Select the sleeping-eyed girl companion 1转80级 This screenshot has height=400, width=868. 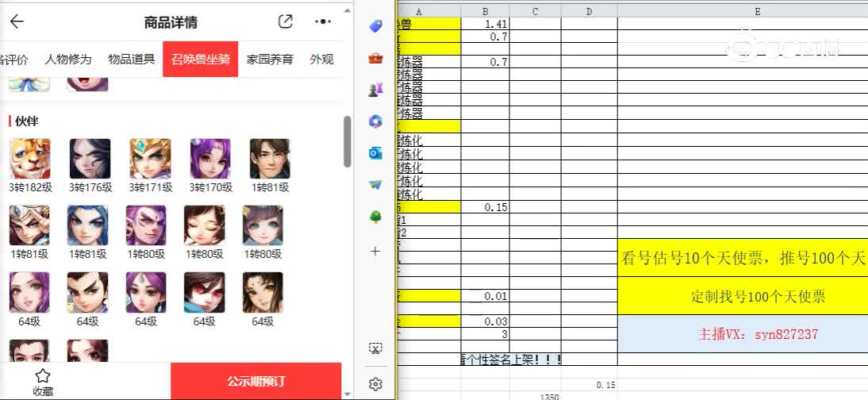coord(204,225)
